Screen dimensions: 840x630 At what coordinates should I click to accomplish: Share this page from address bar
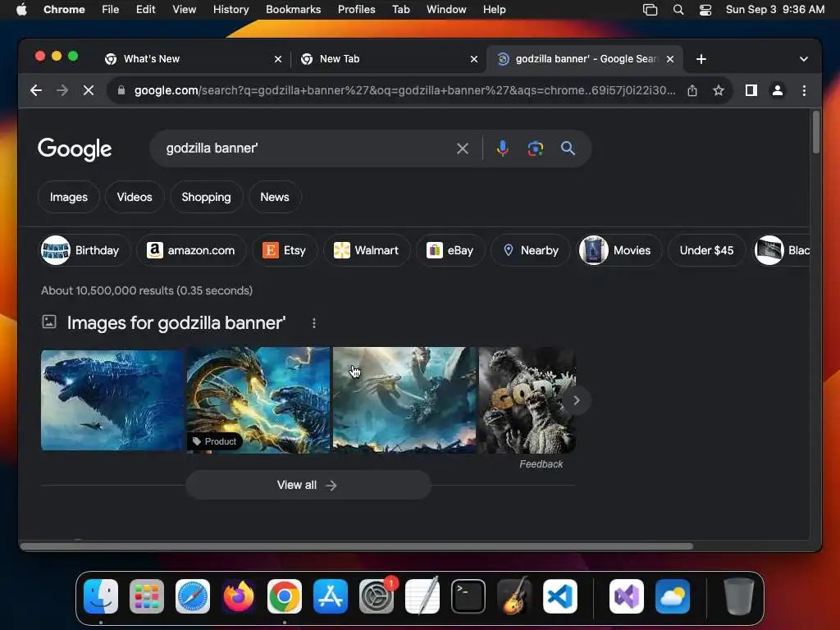[x=692, y=90]
